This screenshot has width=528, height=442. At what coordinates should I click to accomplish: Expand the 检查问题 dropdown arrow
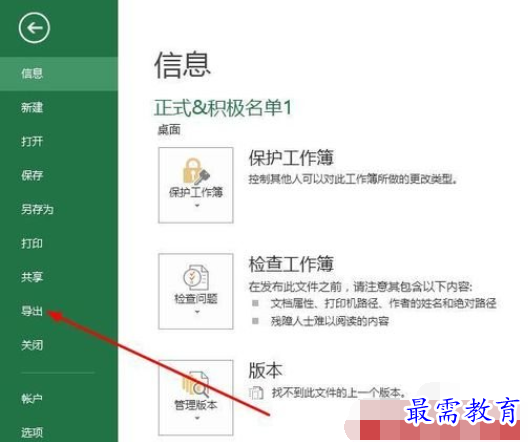(x=197, y=312)
